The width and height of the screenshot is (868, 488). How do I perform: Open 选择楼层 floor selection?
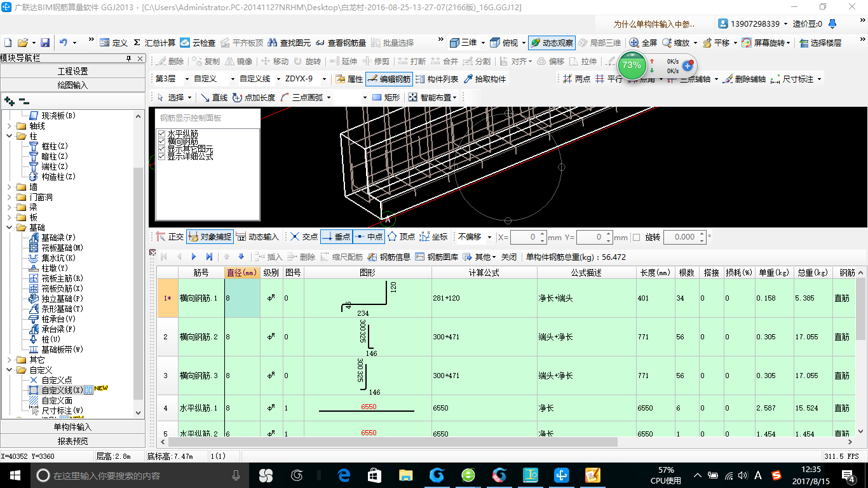[x=820, y=43]
